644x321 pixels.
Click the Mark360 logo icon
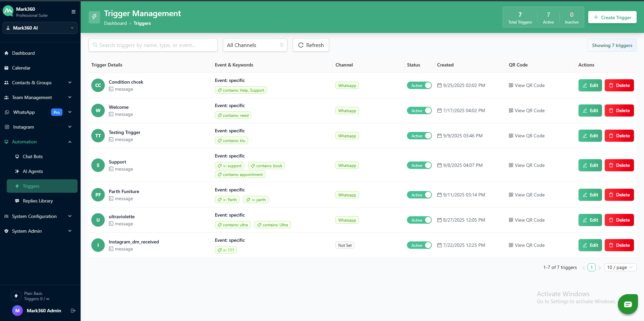pos(8,11)
